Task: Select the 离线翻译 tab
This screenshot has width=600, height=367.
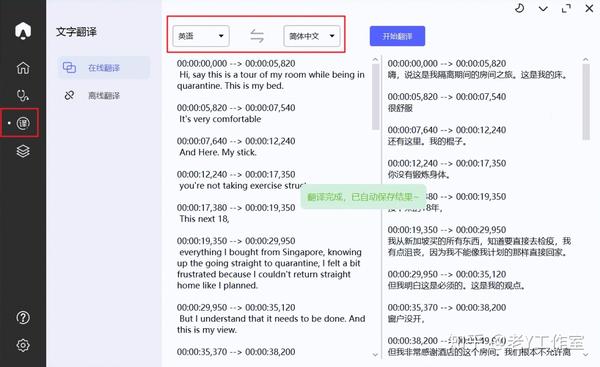Action: coord(104,95)
